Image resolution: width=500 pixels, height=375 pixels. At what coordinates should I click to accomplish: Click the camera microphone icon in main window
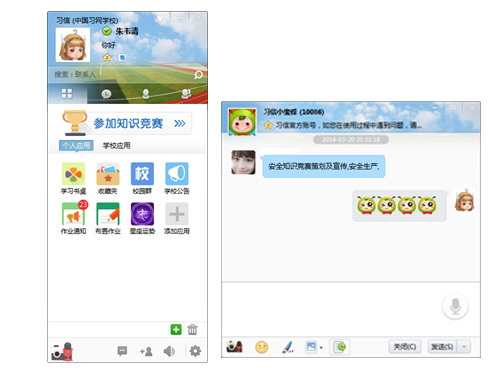[x=62, y=351]
